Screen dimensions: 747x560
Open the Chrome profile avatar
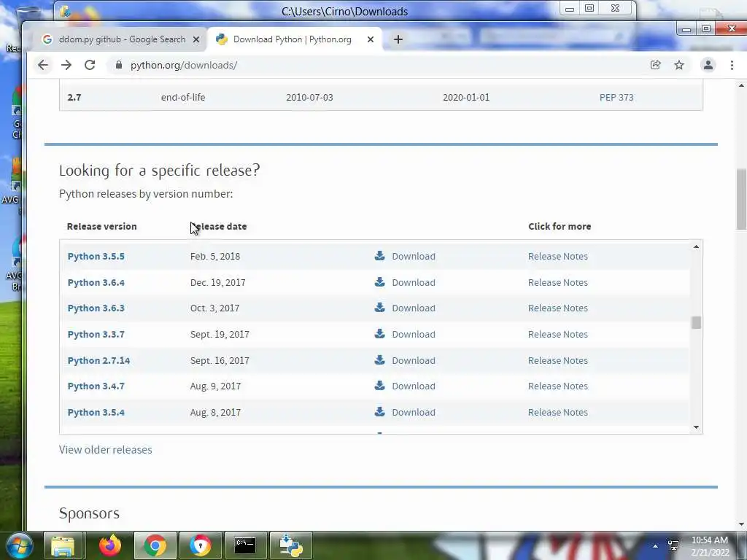[708, 65]
